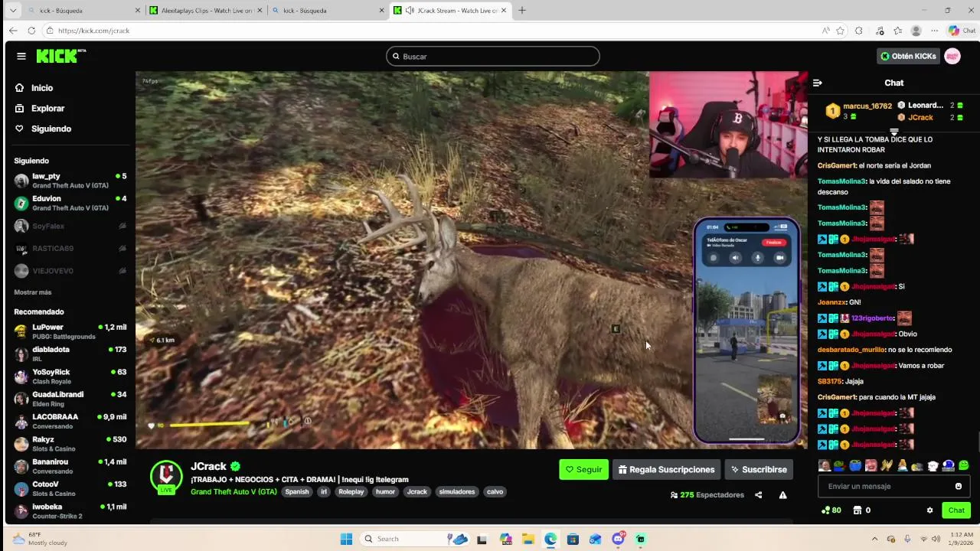Image resolution: width=980 pixels, height=551 pixels.
Task: Open the Edge profile icon
Action: point(916,31)
